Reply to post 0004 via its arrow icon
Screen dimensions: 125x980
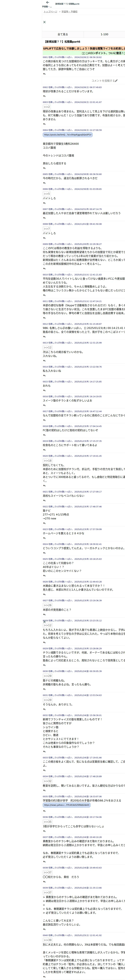44,168
